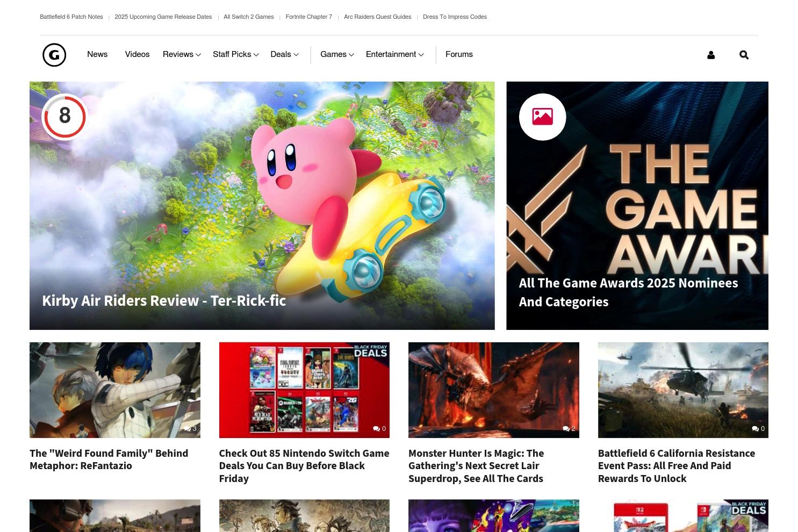Click the Monster Hunter dragon thumbnail
Image resolution: width=798 pixels, height=532 pixels.
(x=494, y=390)
